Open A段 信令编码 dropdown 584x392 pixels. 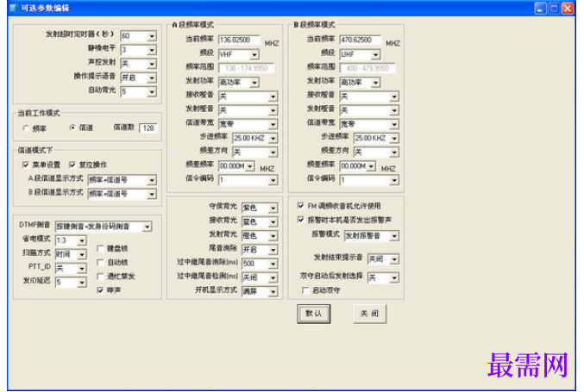(x=248, y=180)
